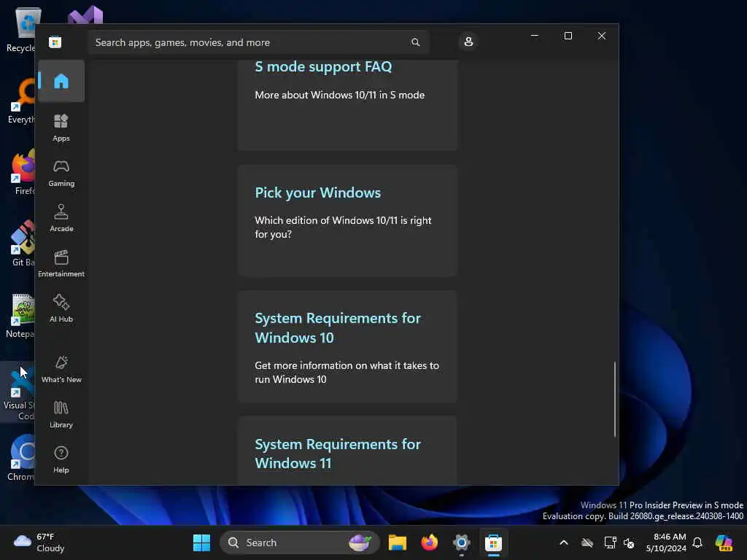Click the Microsoft Store logo icon
This screenshot has height=560, width=747.
tap(55, 42)
